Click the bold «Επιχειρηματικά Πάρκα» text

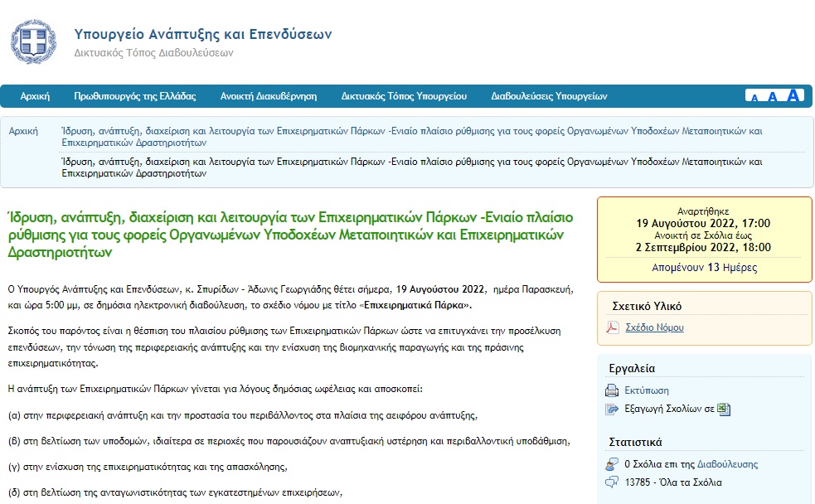coord(418,305)
